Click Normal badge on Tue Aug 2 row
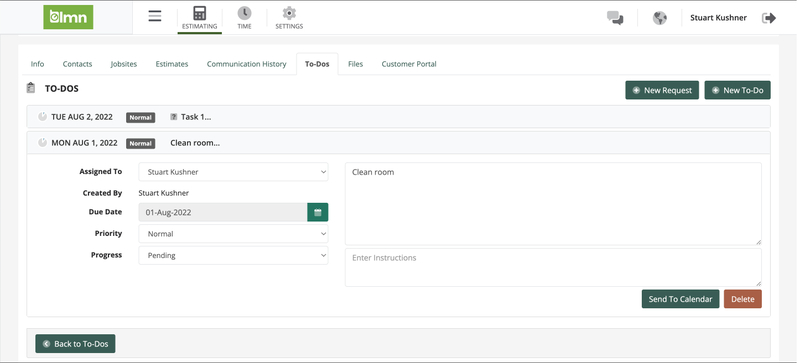The width and height of the screenshot is (800, 363). (x=140, y=117)
